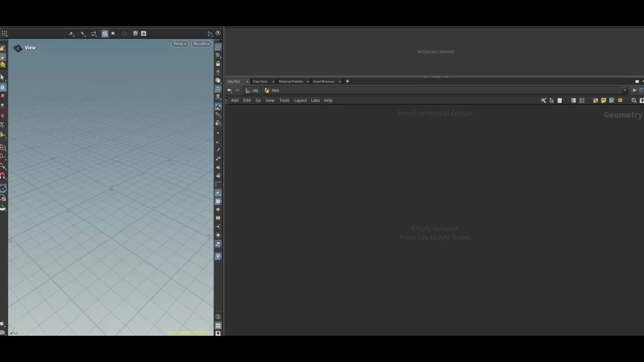Toggle the axis tripod icon in display toolbar
The image size is (644, 362).
click(218, 227)
